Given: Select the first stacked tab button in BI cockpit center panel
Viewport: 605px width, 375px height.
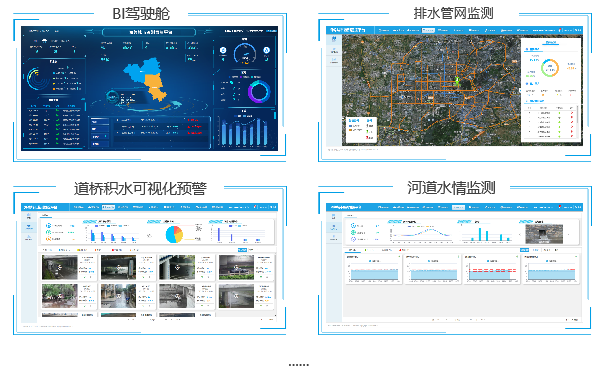Looking at the screenshot, I should (x=100, y=122).
